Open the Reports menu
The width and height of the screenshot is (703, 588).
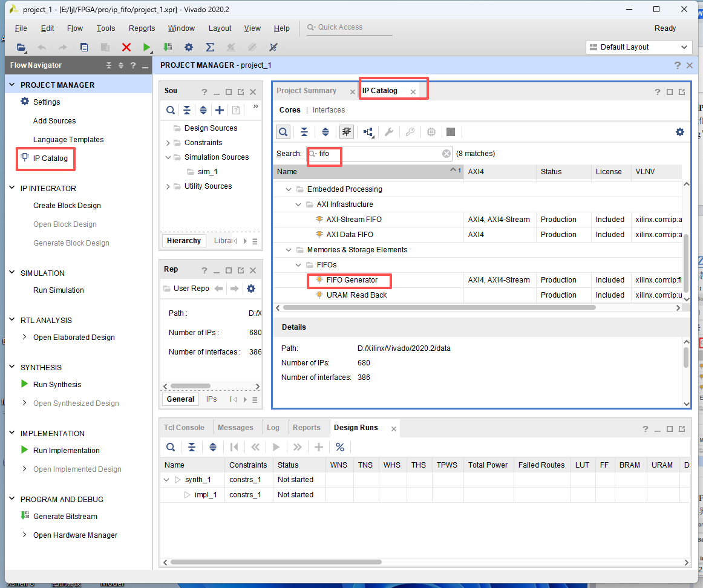(x=142, y=28)
